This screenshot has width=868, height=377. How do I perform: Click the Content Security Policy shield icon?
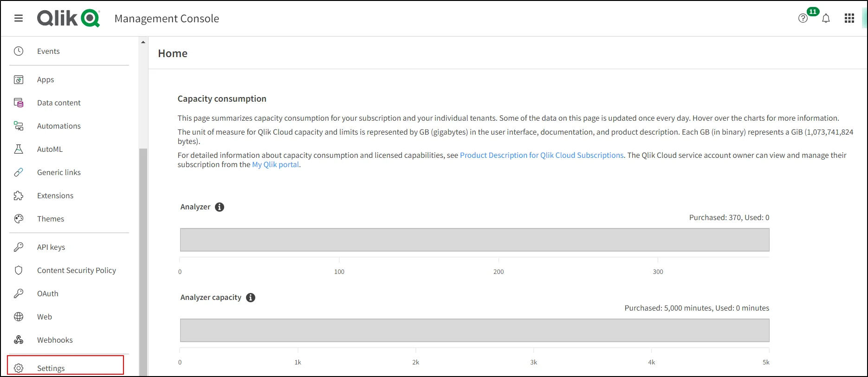tap(19, 270)
